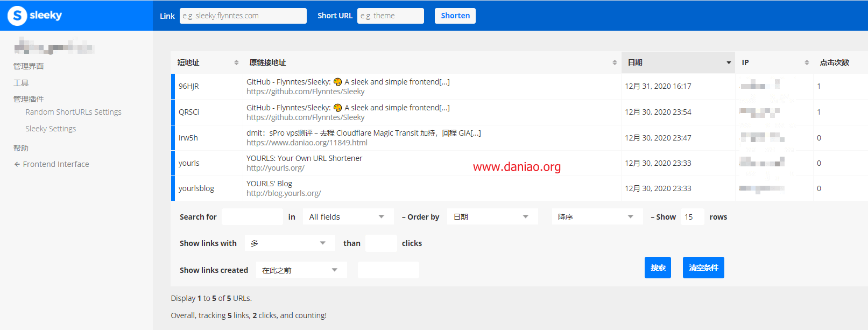
Task: Open 帮助 in the sidebar
Action: 21,148
